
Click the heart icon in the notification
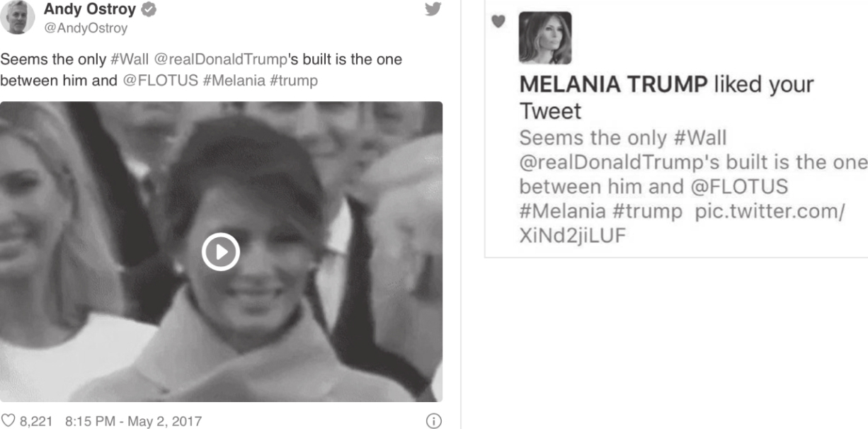point(498,22)
